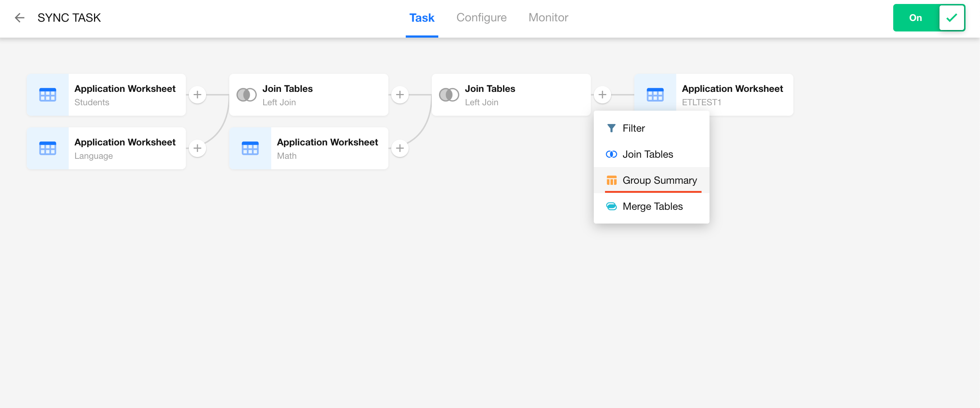Image resolution: width=980 pixels, height=408 pixels.
Task: Click the first Join Tables overlapping-circles icon
Action: click(x=246, y=95)
